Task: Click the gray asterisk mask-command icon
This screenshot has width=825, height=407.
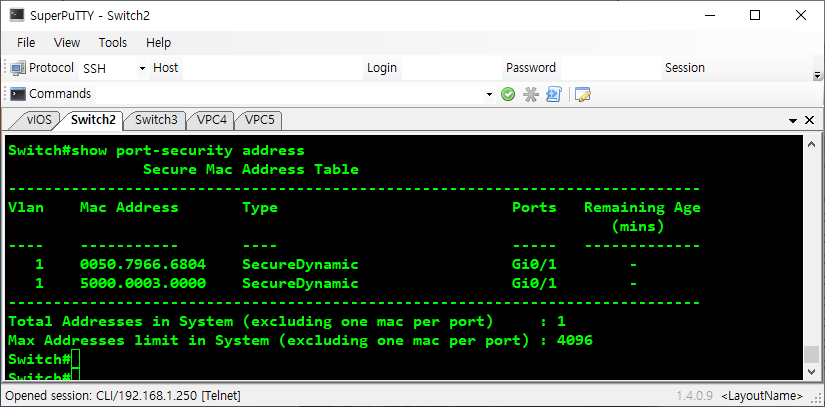Action: pyautogui.click(x=531, y=94)
